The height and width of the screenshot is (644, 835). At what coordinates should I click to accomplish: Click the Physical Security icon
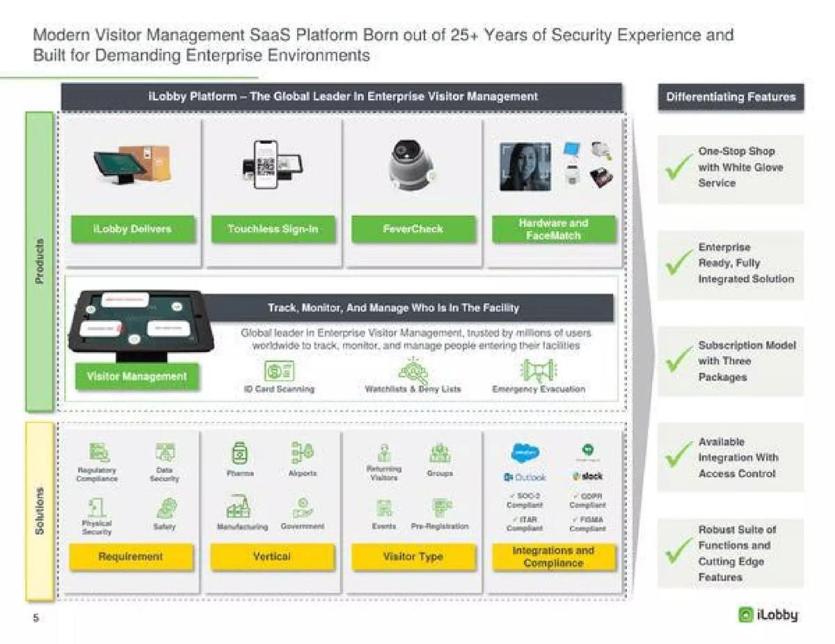97,506
